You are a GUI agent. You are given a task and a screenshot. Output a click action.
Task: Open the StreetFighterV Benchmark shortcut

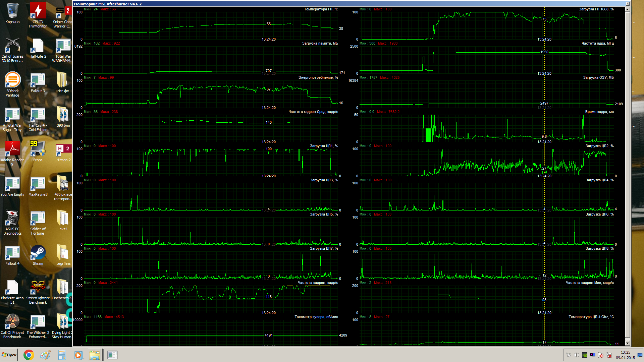[38, 288]
